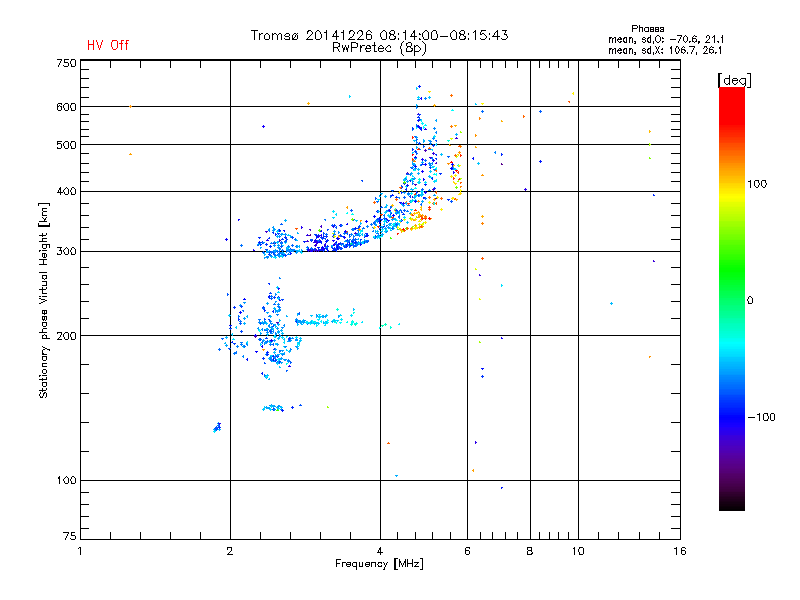The height and width of the screenshot is (600, 800).
Task: Click the small echo cluster near 130 km below 2 MHz
Action: pyautogui.click(x=217, y=428)
